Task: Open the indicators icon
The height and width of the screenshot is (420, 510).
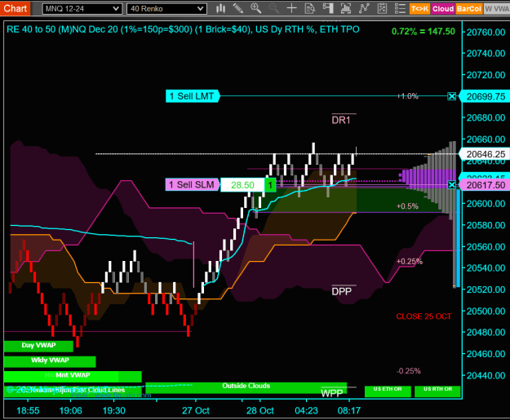Action: 346,8
